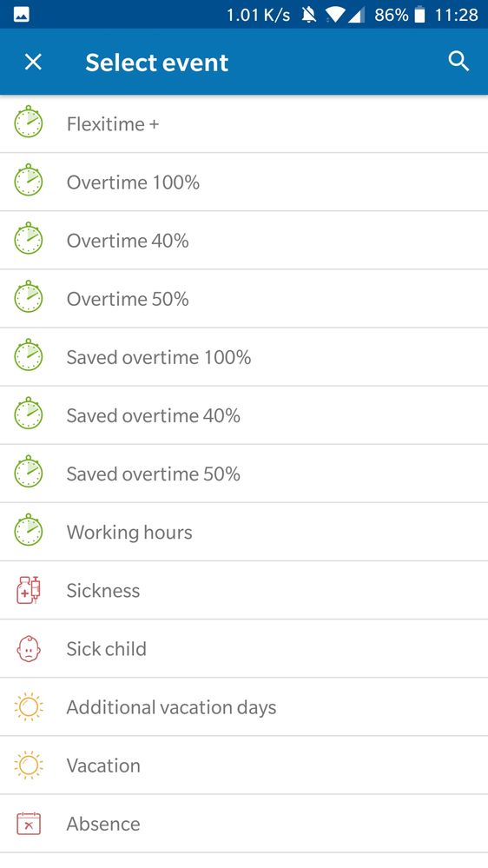The height and width of the screenshot is (868, 488).
Task: Tap the calendar-x icon for Absence
Action: pos(28,823)
